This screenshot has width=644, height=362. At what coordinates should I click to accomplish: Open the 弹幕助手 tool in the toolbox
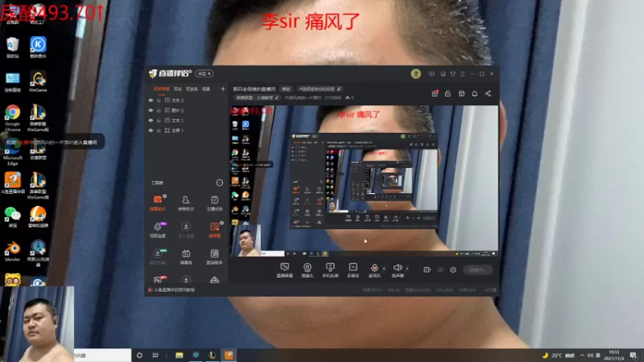(x=158, y=203)
